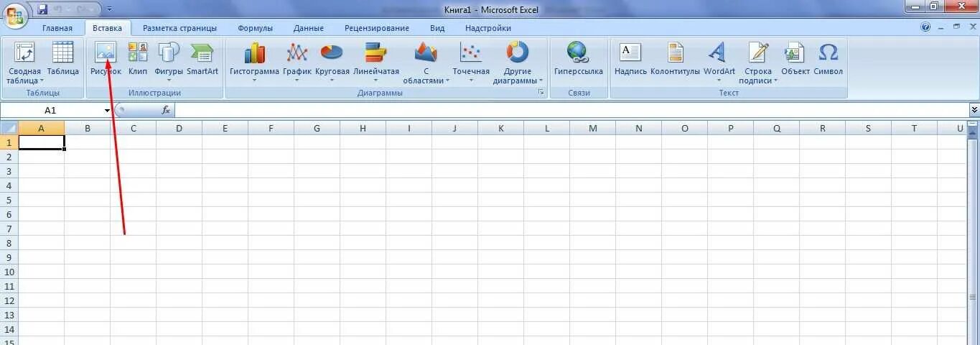This screenshot has width=980, height=345.
Task: Open Customize Quick Access Toolbar dropdown
Action: click(x=109, y=9)
